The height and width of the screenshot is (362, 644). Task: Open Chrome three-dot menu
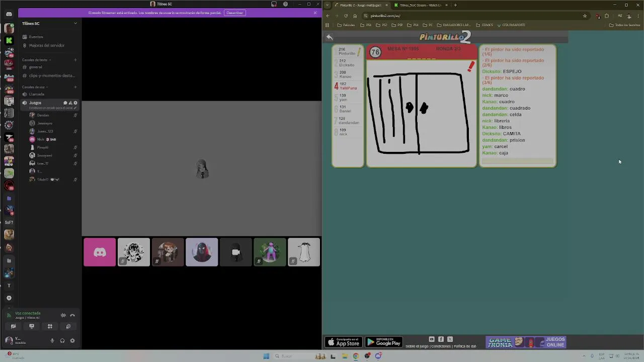point(638,16)
